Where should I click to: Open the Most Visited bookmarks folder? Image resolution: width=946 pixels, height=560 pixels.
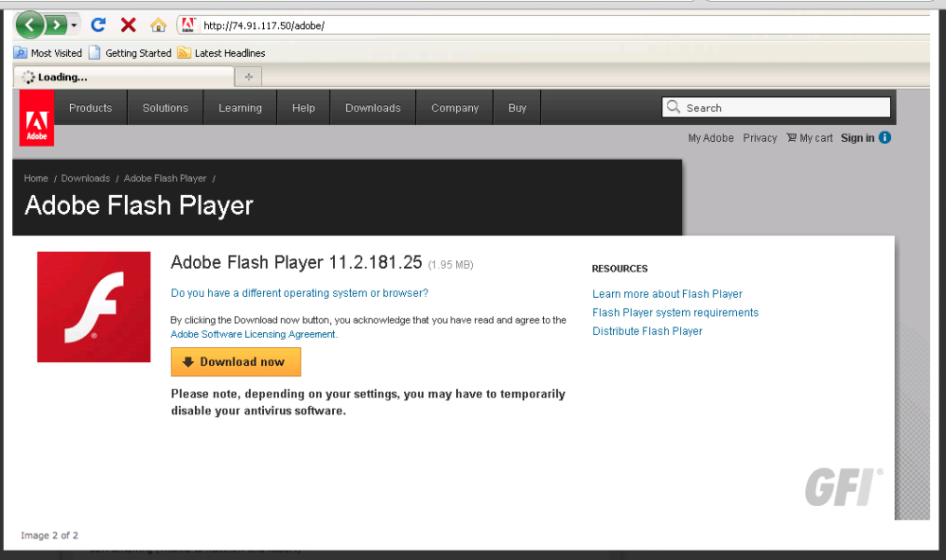[x=47, y=53]
